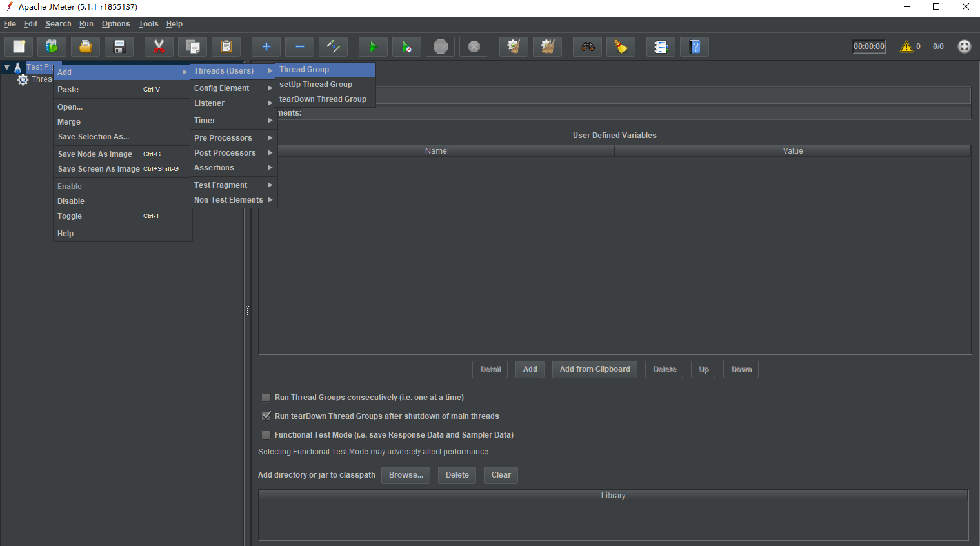The width and height of the screenshot is (980, 546).
Task: Expand the Non-Test Elements submenu
Action: pyautogui.click(x=234, y=200)
